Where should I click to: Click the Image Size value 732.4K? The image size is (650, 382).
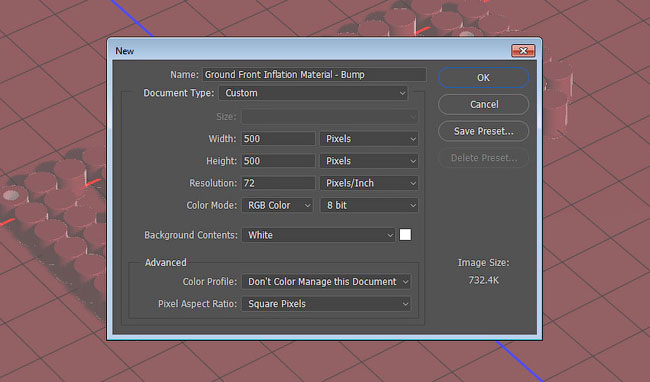tap(484, 280)
